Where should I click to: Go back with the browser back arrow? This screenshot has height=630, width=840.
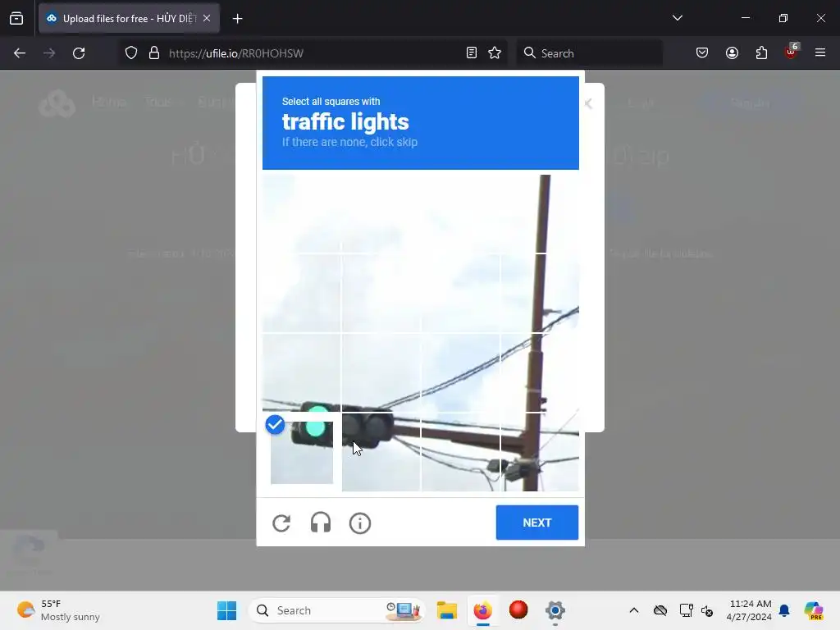point(20,53)
